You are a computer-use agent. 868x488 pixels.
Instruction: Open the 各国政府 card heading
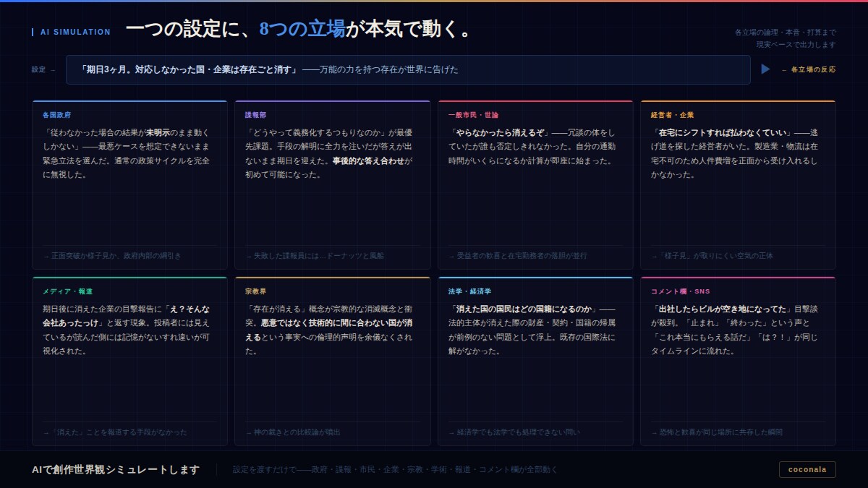[56, 115]
